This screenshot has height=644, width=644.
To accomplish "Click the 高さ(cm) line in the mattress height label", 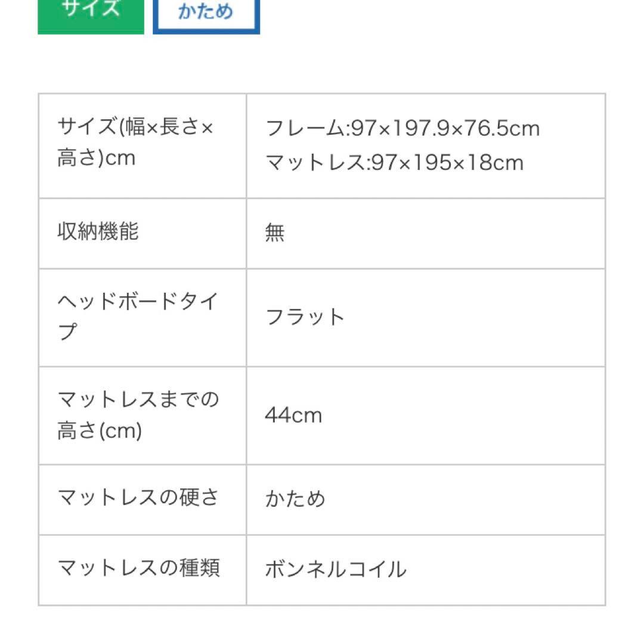I will pos(100,430).
